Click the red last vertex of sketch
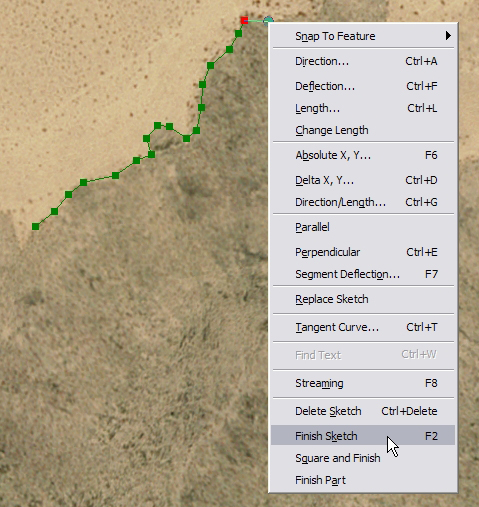479x507 pixels. [x=244, y=21]
